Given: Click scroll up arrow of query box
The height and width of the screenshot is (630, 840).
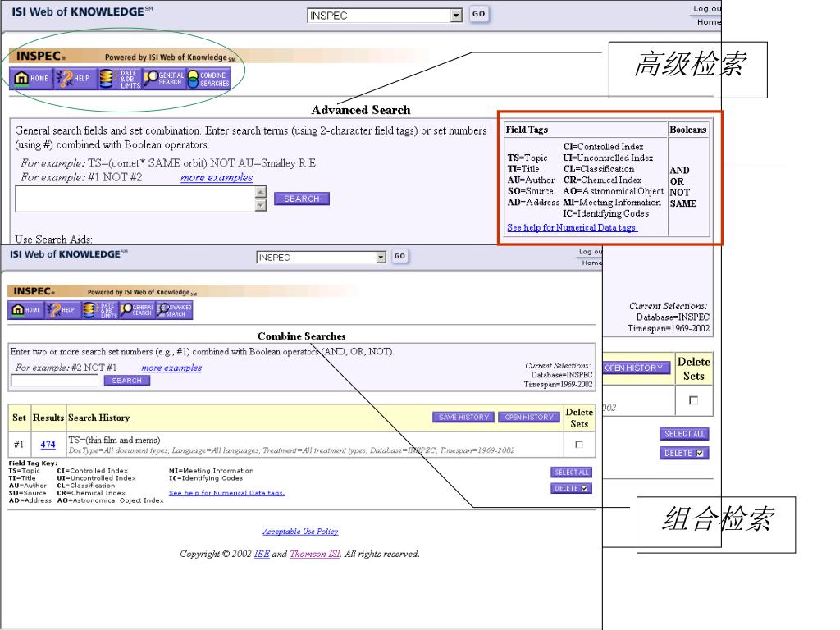Looking at the screenshot, I should (x=261, y=192).
